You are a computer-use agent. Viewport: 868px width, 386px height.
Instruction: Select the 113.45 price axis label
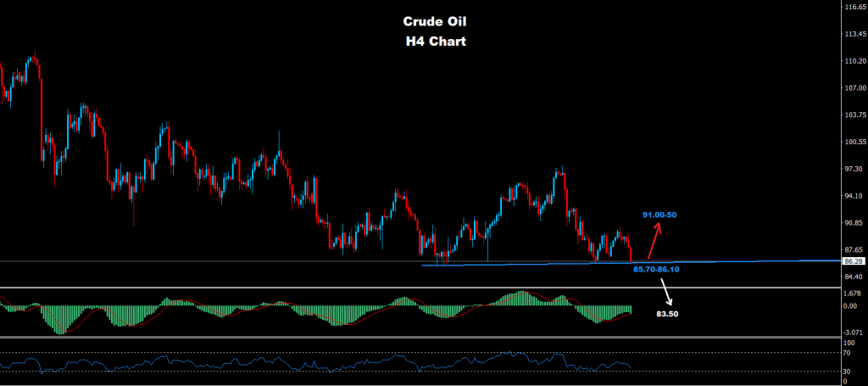[854, 34]
